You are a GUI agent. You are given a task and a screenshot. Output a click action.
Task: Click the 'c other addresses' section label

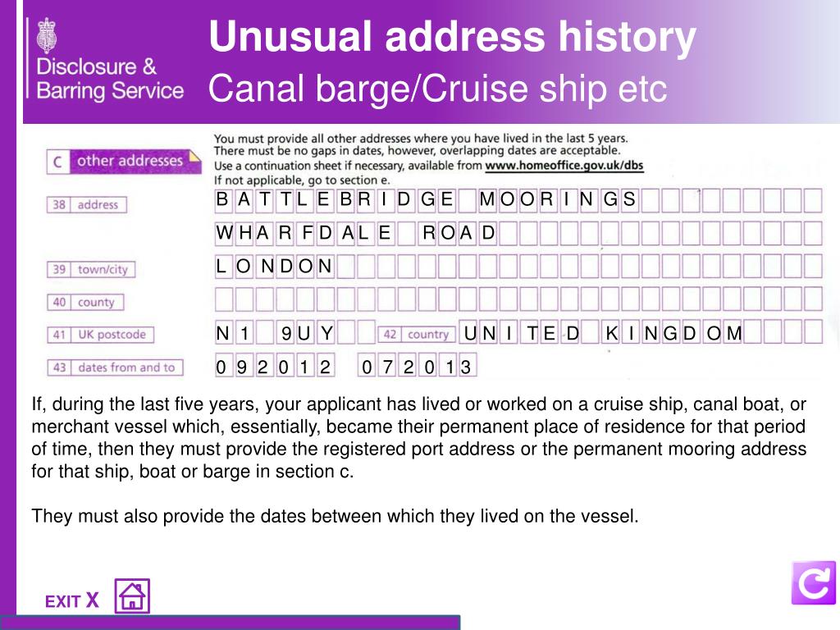(x=124, y=162)
